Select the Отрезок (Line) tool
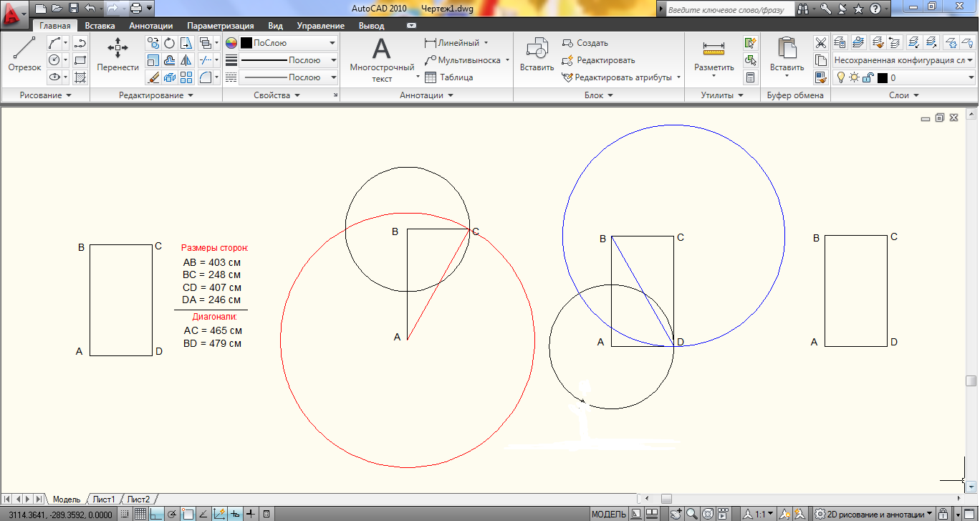980x521 pixels. coord(24,54)
